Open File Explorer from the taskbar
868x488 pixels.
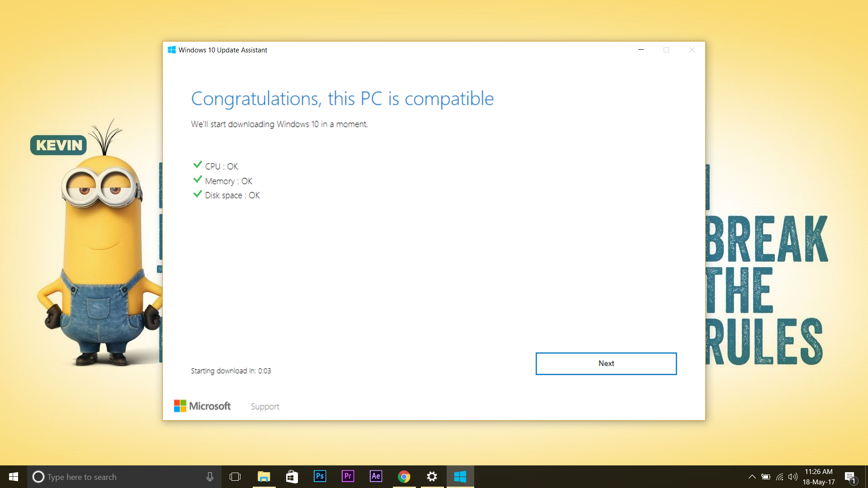[x=264, y=477]
